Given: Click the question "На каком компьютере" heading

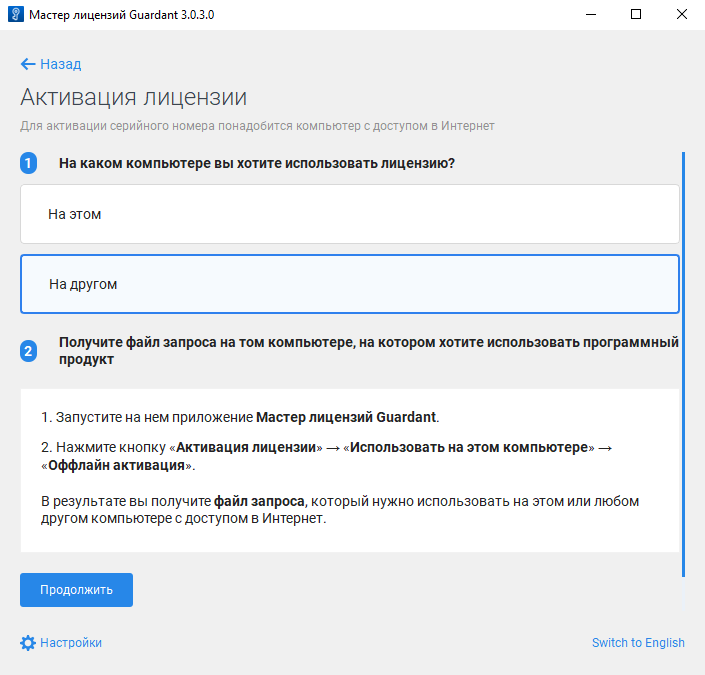Looking at the screenshot, I should pyautogui.click(x=257, y=163).
